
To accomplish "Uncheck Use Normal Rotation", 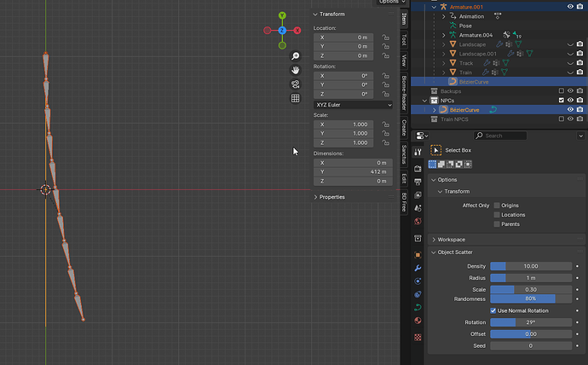I will 493,310.
